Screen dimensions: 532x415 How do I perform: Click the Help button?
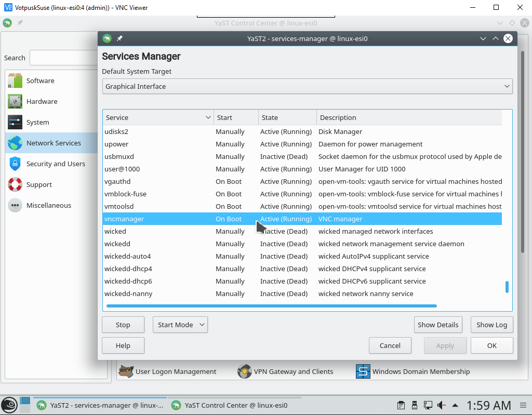[x=123, y=345]
